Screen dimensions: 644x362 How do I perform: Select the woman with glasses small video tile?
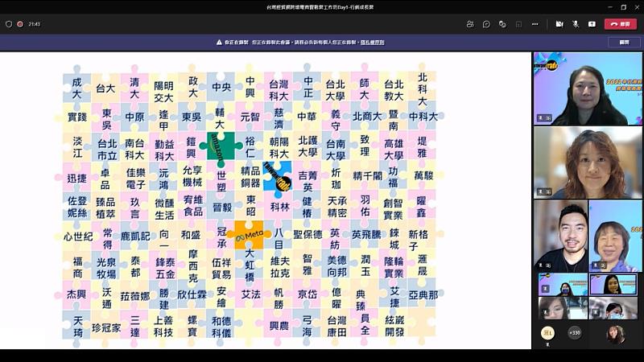pyautogui.click(x=563, y=308)
